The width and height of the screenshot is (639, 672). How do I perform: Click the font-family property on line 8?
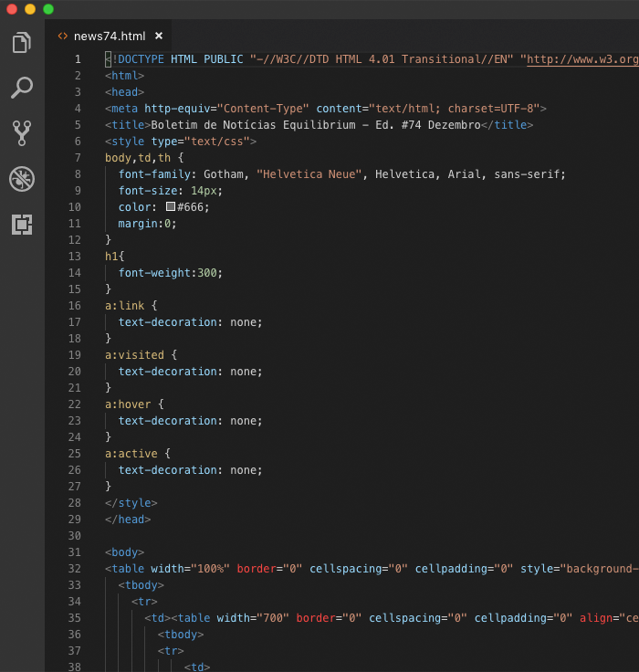point(154,174)
